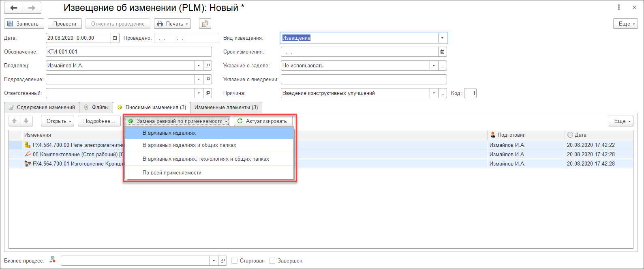Click the three-dot window options icon
Screen dimensions: 644x269
(x=619, y=7)
